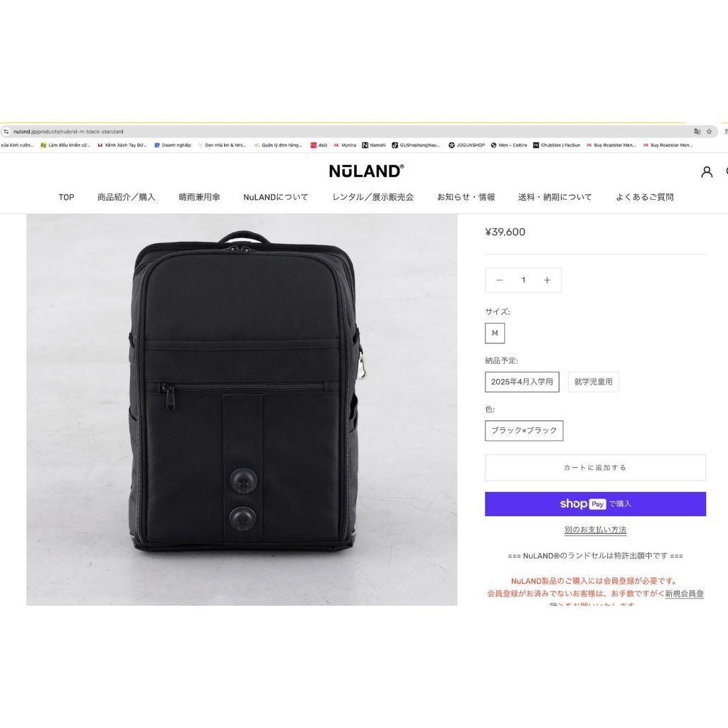Open the 商品紹介／購入 menu
The width and height of the screenshot is (728, 728).
coord(127,198)
